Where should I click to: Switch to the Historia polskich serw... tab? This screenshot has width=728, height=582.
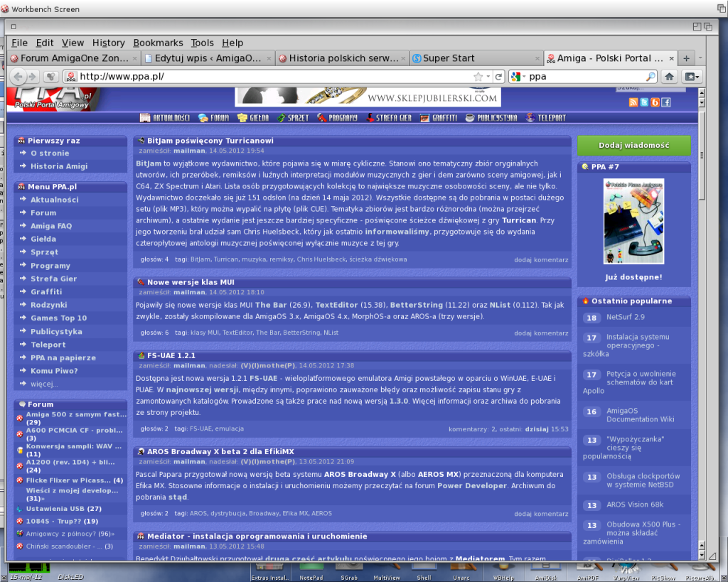(342, 58)
